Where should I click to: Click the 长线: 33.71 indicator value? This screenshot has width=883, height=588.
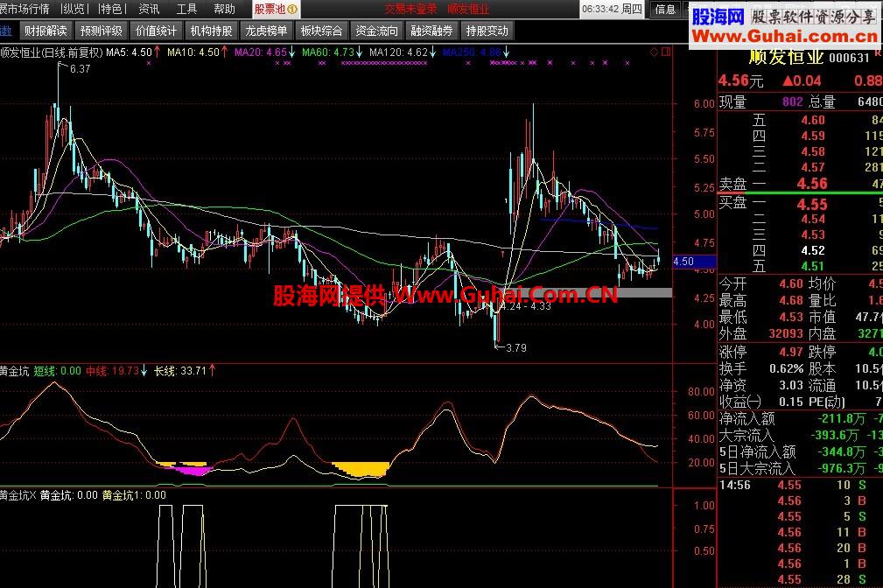[185, 371]
